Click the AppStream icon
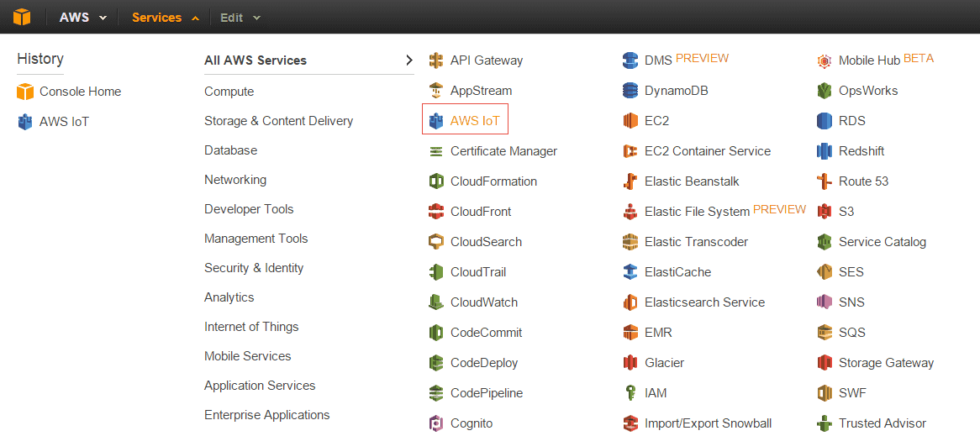980x436 pixels. (436, 91)
